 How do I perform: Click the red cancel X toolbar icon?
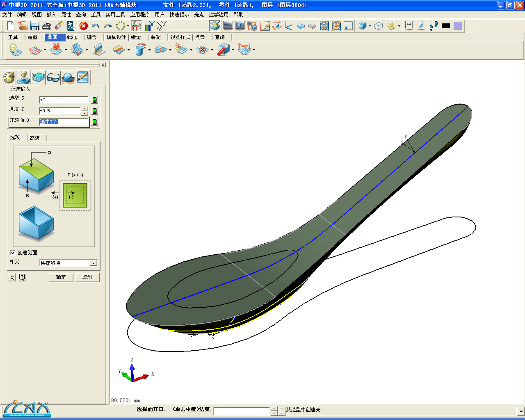(x=84, y=26)
